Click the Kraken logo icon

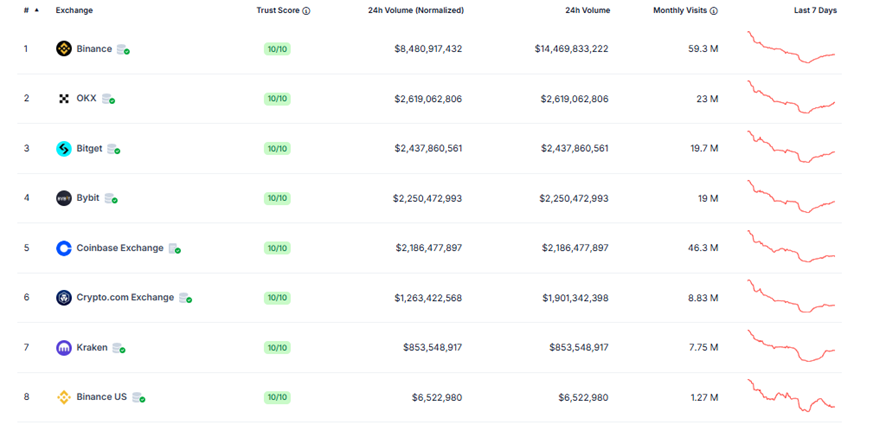click(x=64, y=348)
